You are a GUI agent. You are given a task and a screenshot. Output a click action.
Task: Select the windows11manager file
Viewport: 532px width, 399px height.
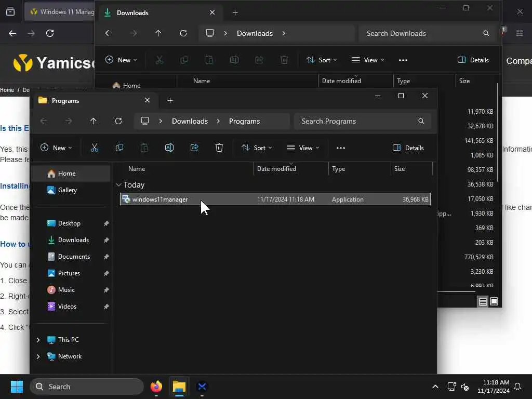click(275, 199)
